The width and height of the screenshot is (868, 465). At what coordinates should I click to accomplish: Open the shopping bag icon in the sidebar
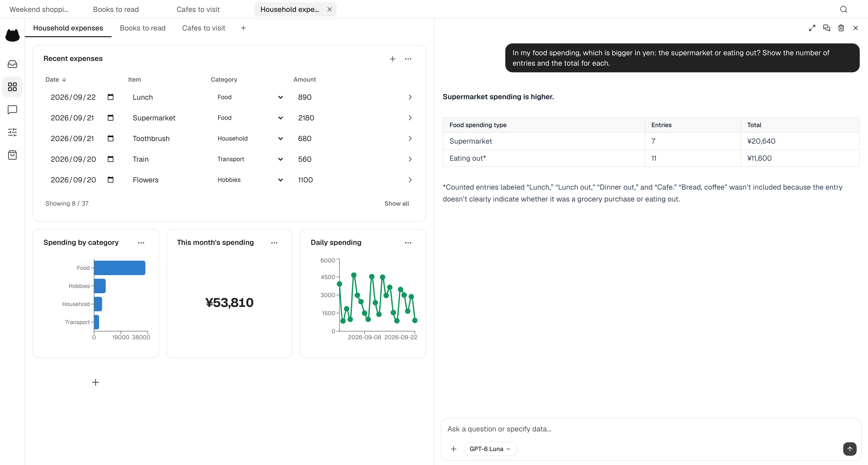(x=12, y=155)
